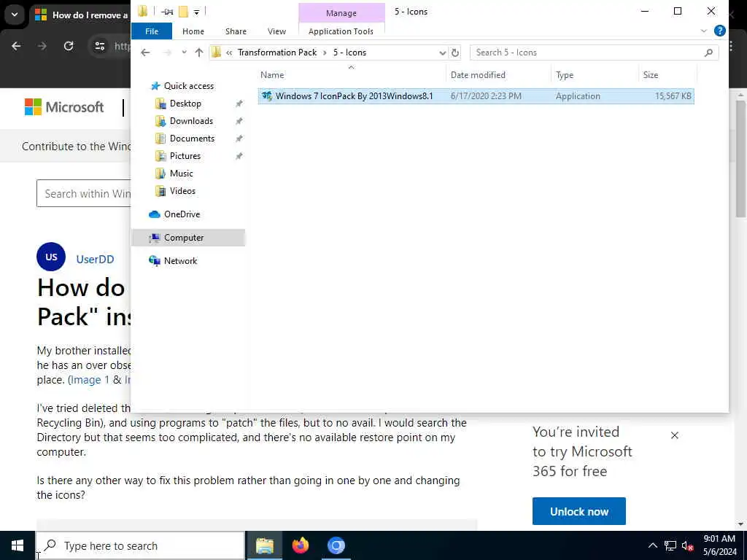Open the taskbar clock and date
This screenshot has width=747, height=560.
click(x=719, y=545)
